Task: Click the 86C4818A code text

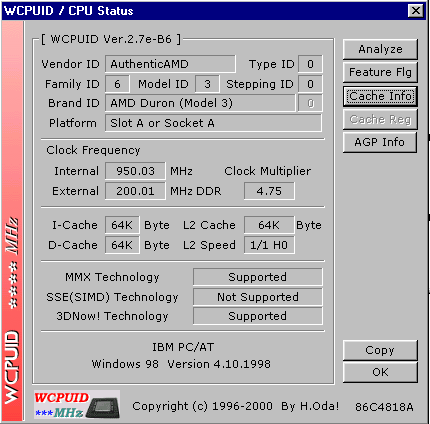Action: click(x=384, y=407)
